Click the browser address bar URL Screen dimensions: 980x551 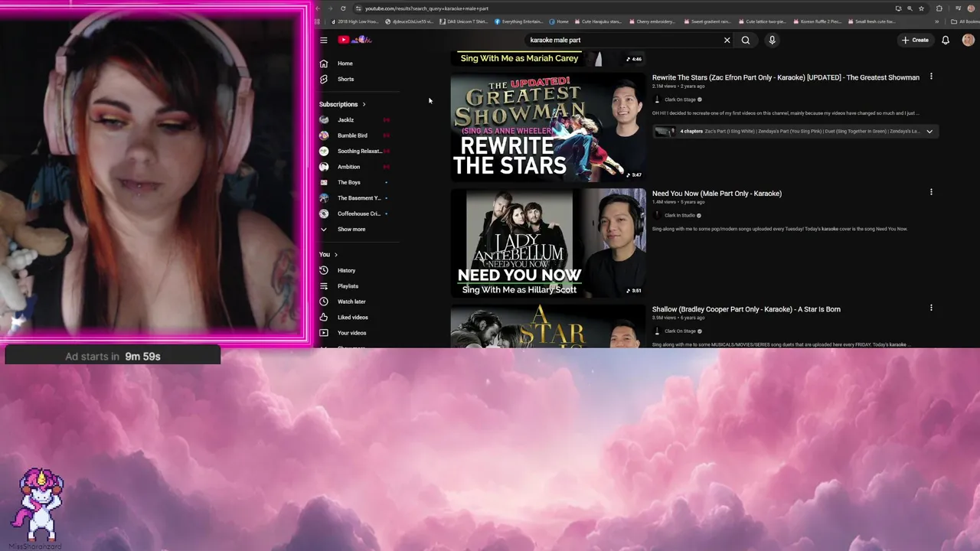[426, 8]
